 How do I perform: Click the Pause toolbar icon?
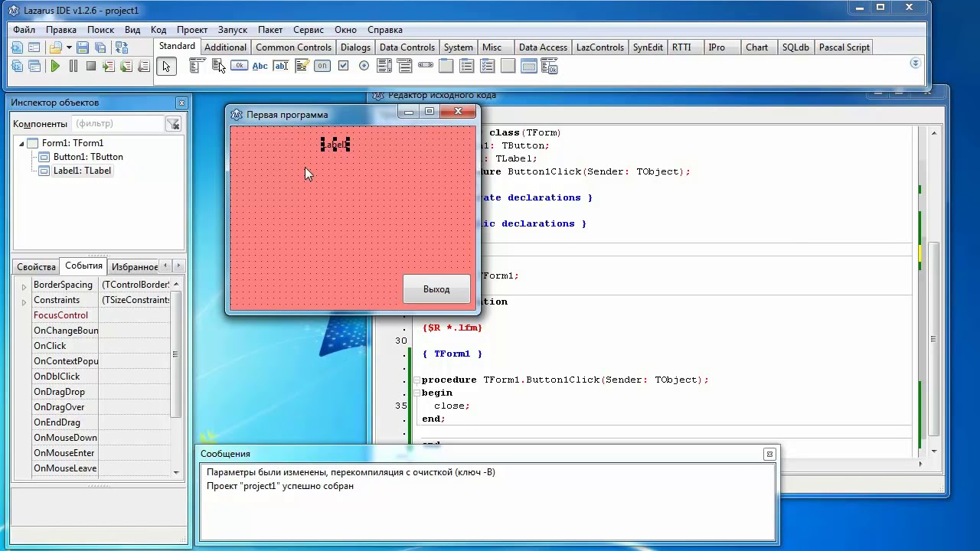point(73,67)
